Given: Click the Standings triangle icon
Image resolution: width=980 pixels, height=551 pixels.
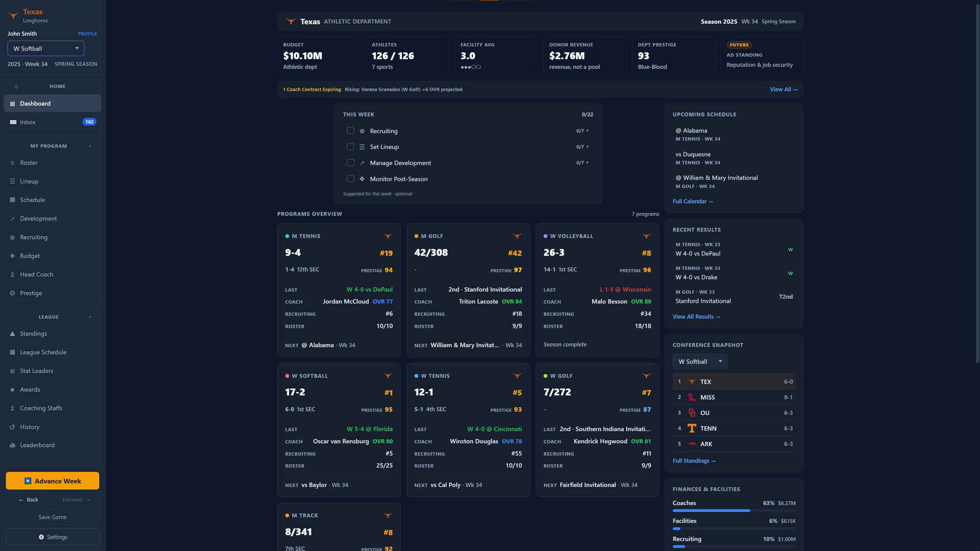Looking at the screenshot, I should click(12, 334).
